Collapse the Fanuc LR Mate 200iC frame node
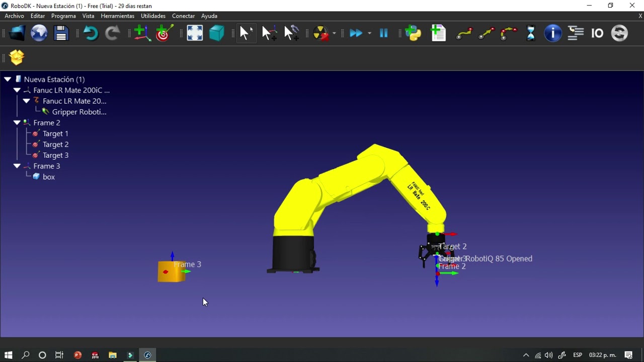This screenshot has height=362, width=644. click(x=17, y=90)
